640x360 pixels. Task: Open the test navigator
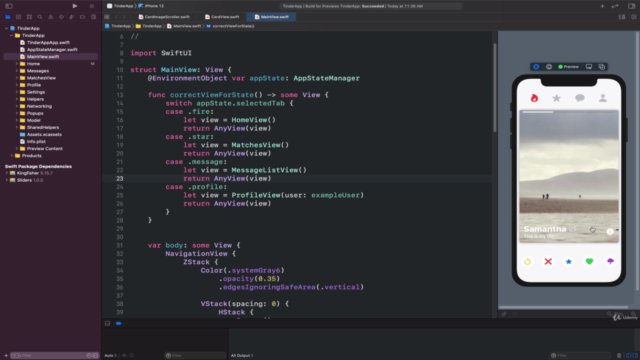(x=61, y=17)
